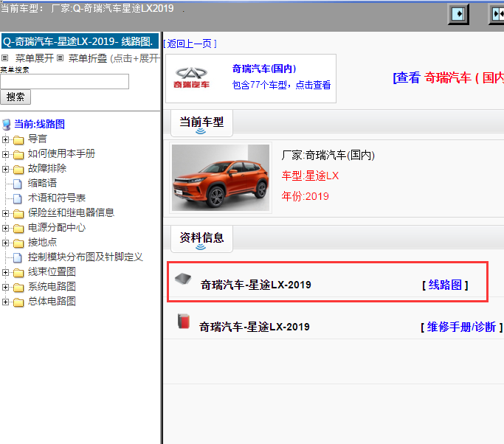Viewport: 504px width, 444px height.
Task: Click the 系统电路图 folder icon
Action: pyautogui.click(x=18, y=288)
